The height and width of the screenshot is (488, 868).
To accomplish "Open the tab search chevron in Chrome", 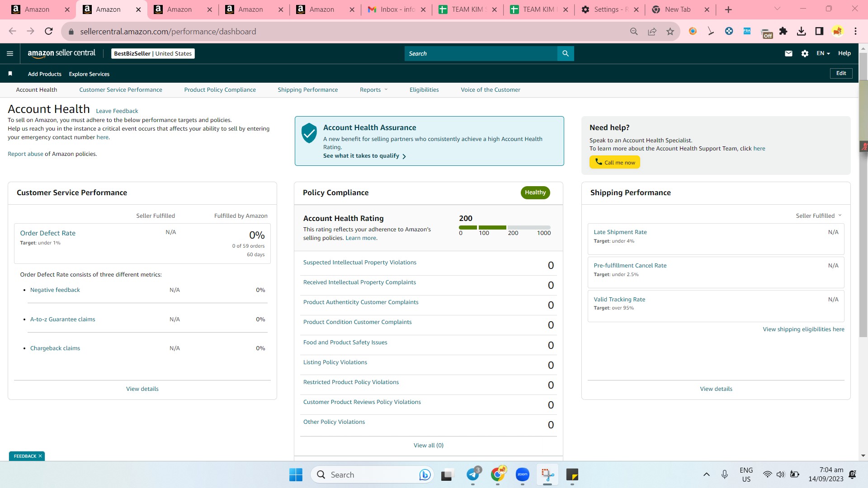I will tap(777, 9).
